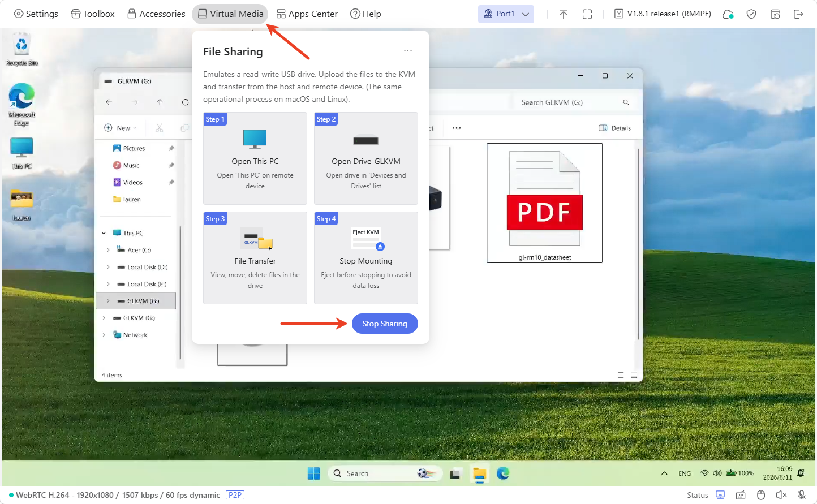The height and width of the screenshot is (504, 817).
Task: Click the Step 1 Open This PC card
Action: [255, 158]
